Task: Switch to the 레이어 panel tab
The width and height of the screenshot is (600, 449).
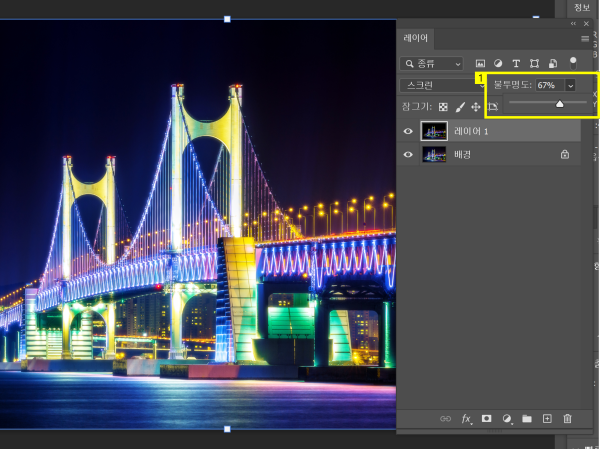Action: pyautogui.click(x=415, y=37)
